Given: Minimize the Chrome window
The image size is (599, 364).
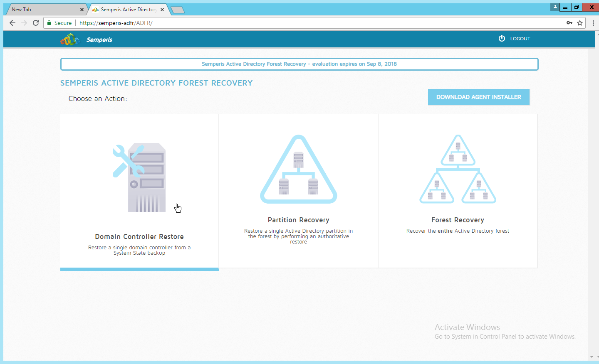Looking at the screenshot, I should click(x=565, y=7).
